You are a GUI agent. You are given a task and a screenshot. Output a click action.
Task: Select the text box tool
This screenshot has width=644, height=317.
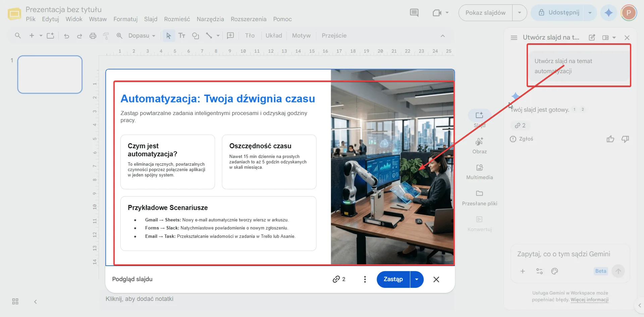[182, 36]
